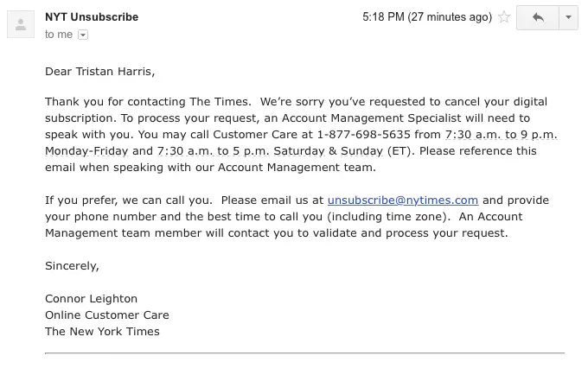Click the "to me" recipient text

(x=59, y=35)
